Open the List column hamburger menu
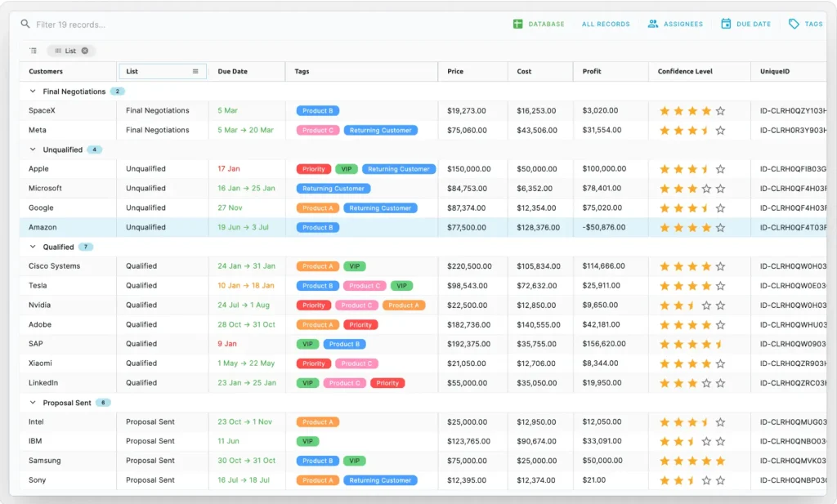 pyautogui.click(x=195, y=71)
